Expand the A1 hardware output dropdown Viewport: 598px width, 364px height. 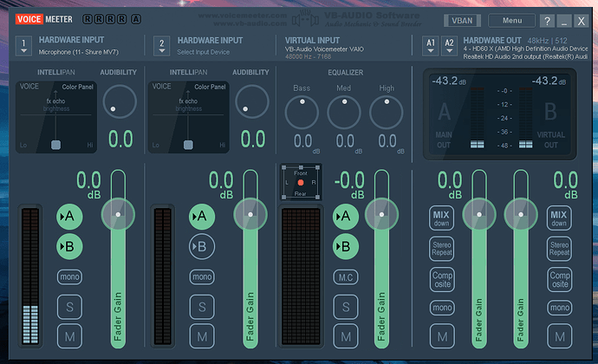[x=431, y=46]
